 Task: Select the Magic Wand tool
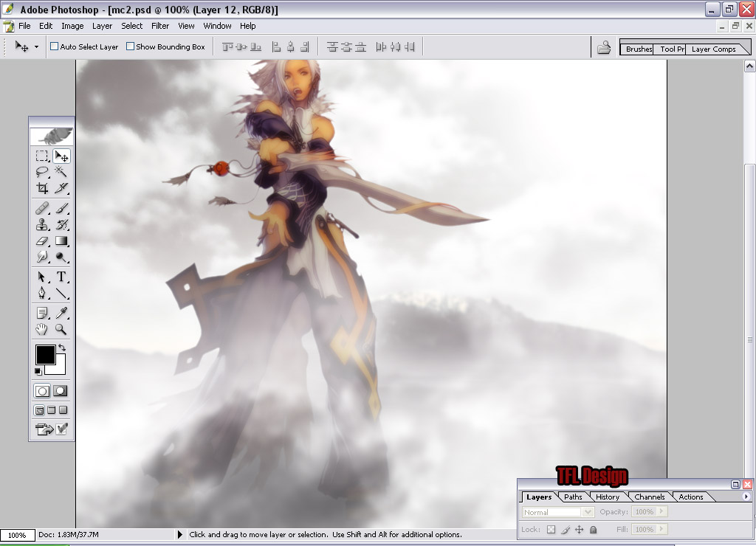pos(61,172)
